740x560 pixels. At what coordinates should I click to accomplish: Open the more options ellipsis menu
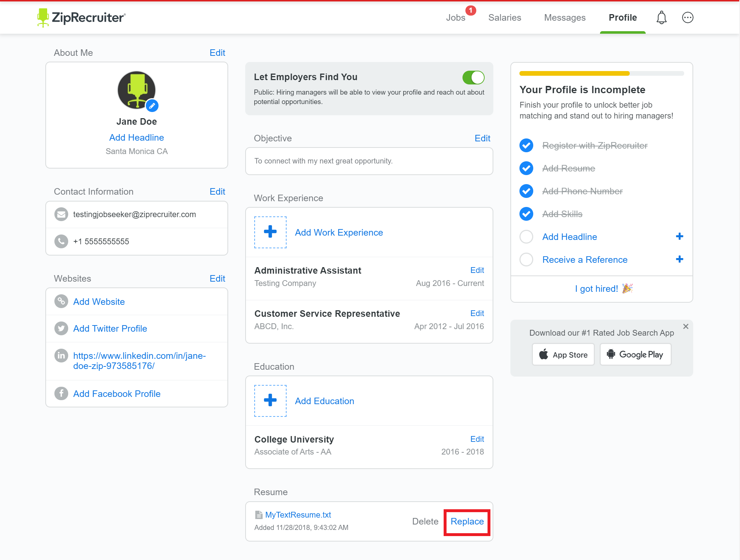[x=687, y=17]
